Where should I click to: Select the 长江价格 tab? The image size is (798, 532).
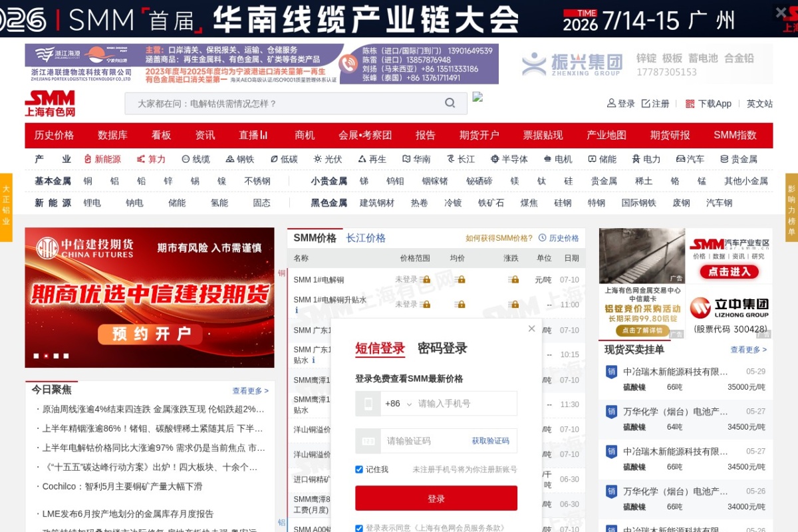coord(366,238)
